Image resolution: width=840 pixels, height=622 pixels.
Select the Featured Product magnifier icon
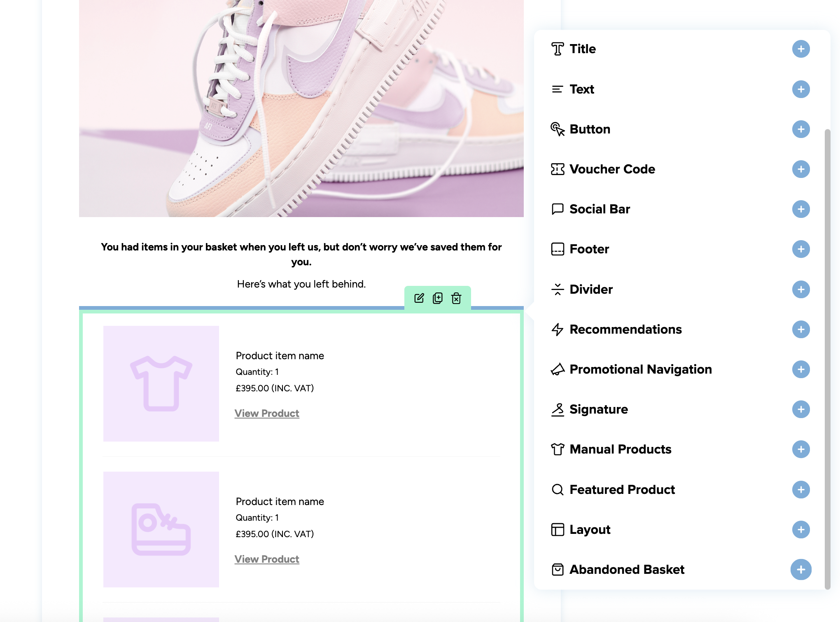click(558, 489)
